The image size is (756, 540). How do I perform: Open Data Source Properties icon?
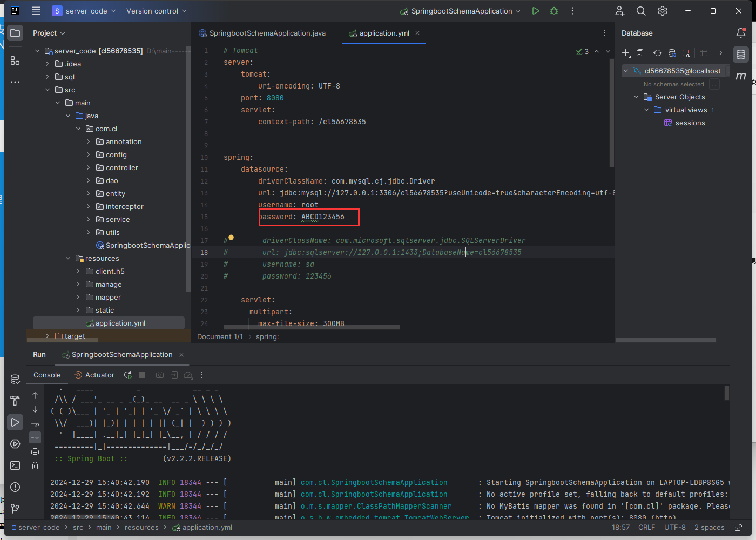click(x=672, y=53)
